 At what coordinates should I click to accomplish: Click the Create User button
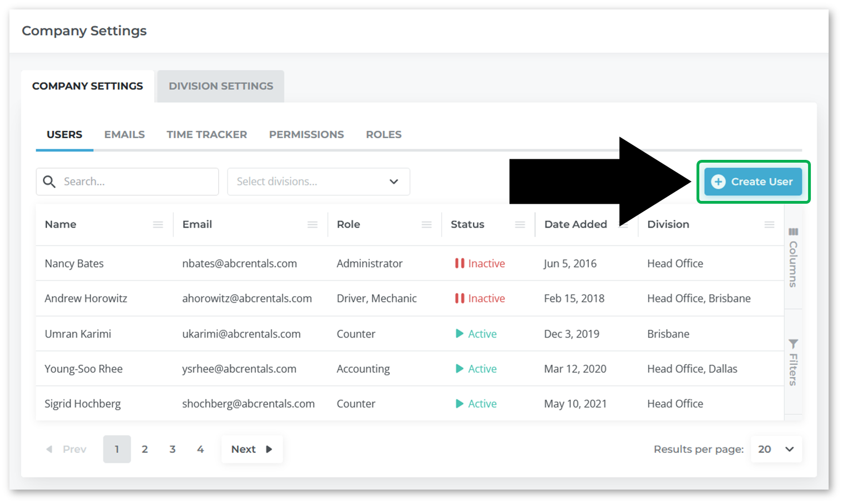click(x=753, y=182)
